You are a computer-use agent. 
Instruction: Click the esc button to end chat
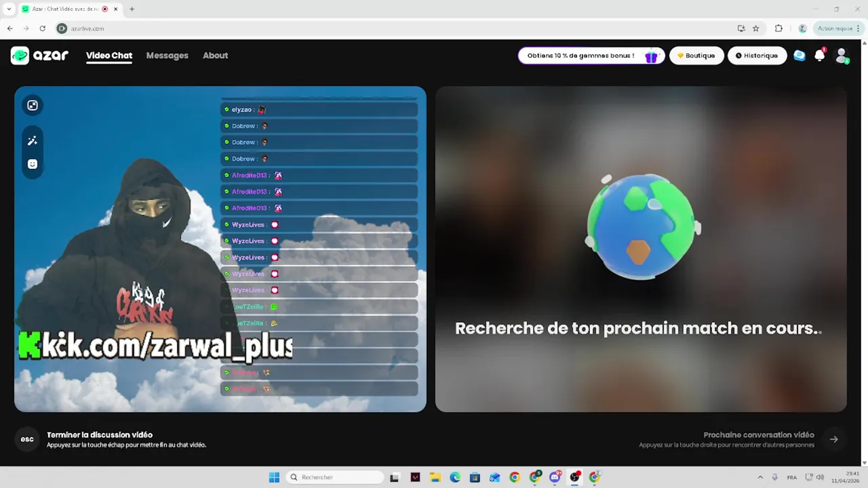point(27,439)
